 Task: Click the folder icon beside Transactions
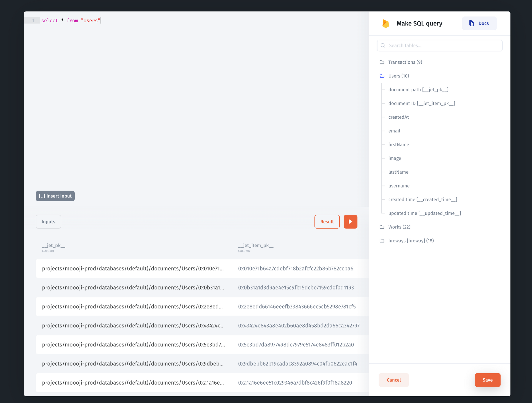(x=382, y=62)
